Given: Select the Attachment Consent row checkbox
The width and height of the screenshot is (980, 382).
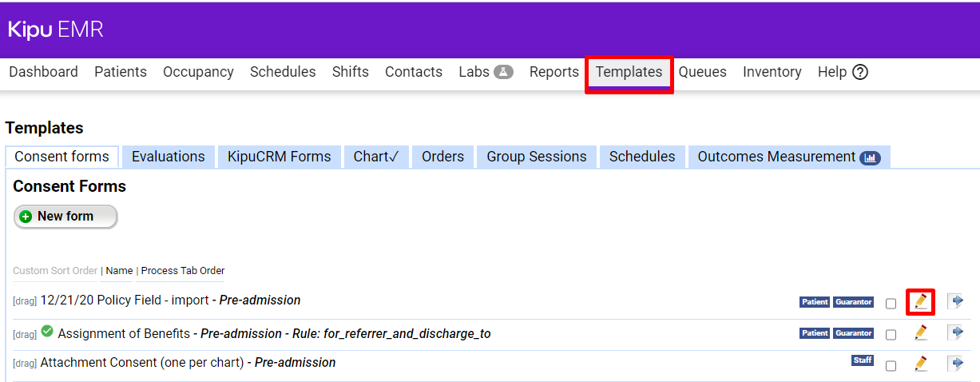Looking at the screenshot, I should (891, 365).
